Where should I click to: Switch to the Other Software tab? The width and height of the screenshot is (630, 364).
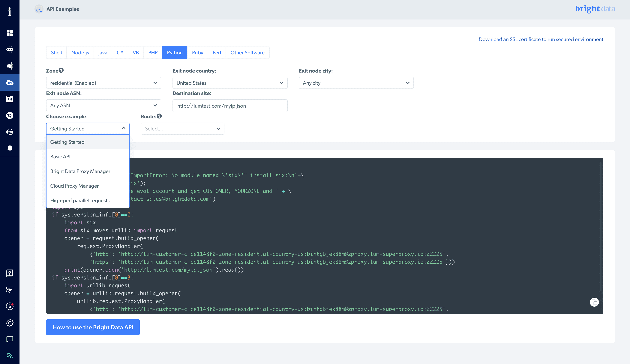pyautogui.click(x=247, y=52)
